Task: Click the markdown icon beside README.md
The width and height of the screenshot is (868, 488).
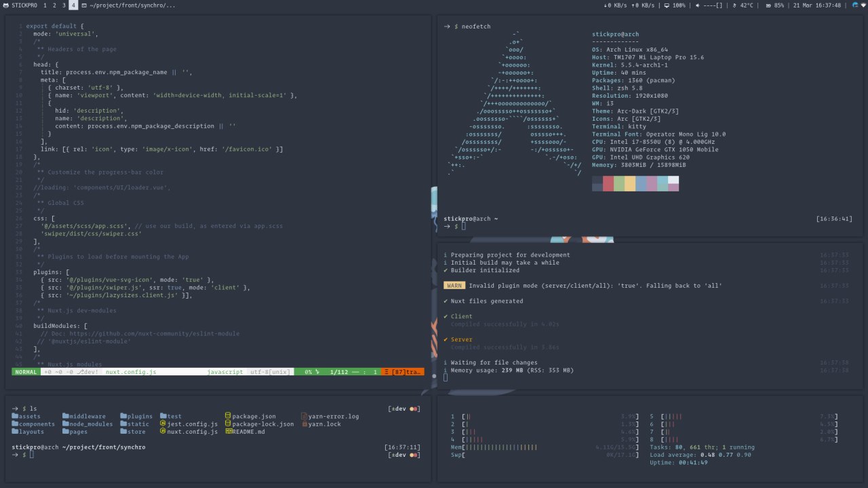Action: [229, 432]
